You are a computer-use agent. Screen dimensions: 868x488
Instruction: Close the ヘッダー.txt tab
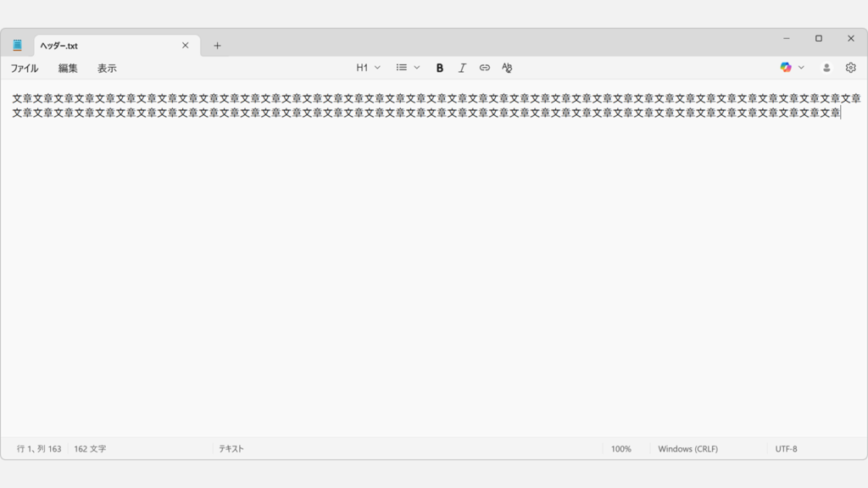[x=186, y=46]
